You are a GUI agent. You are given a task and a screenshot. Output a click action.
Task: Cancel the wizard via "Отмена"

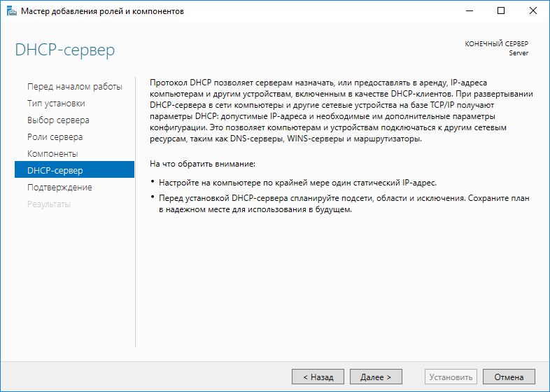coord(509,377)
